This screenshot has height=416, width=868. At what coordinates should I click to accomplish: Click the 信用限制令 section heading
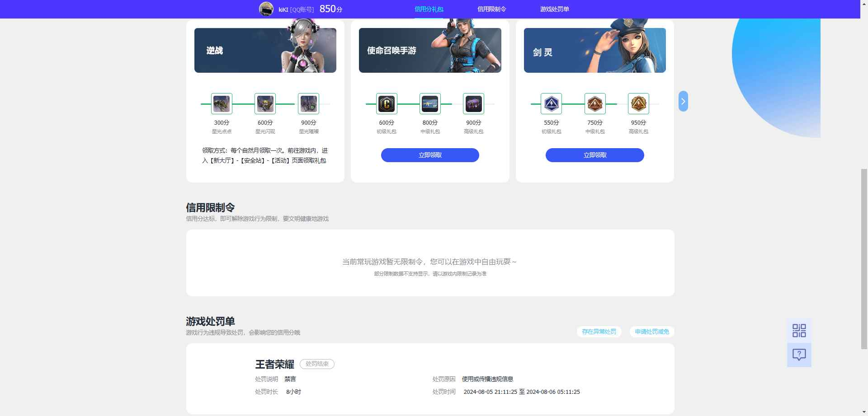(210, 207)
